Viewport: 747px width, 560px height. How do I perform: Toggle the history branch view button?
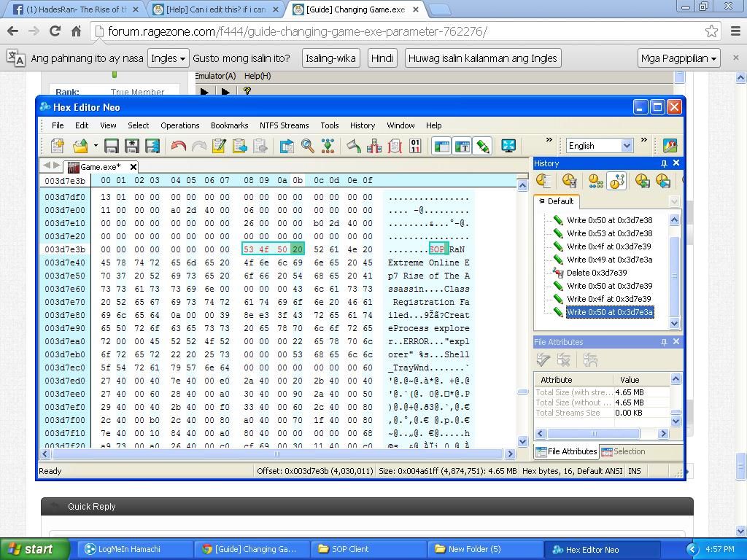616,181
